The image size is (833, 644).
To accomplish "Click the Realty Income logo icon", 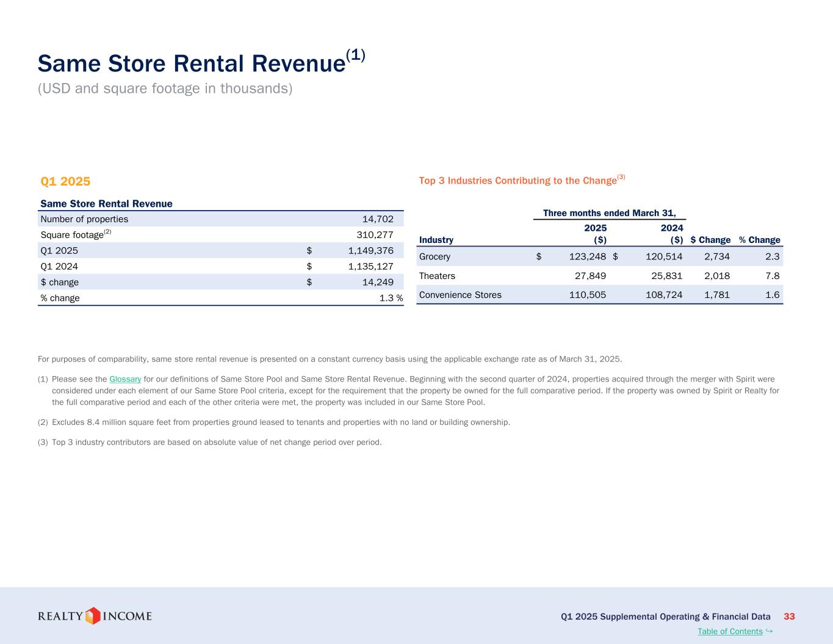I will coord(92,616).
